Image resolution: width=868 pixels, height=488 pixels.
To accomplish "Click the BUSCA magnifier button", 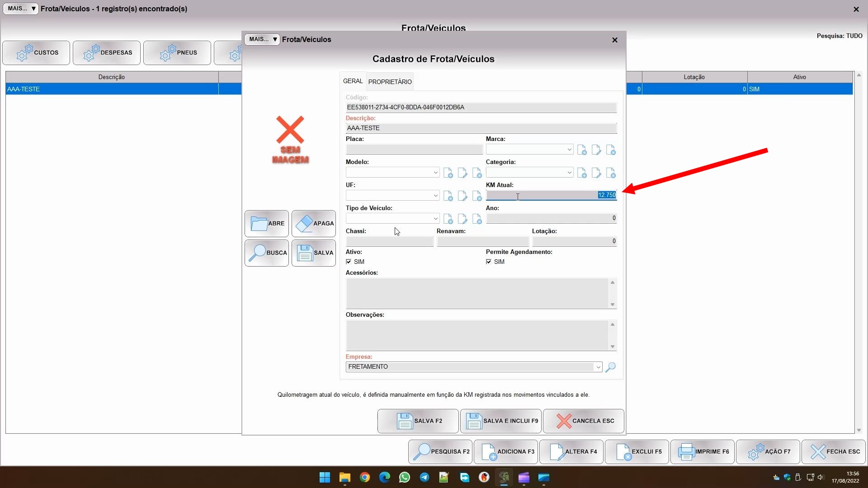I will (267, 253).
